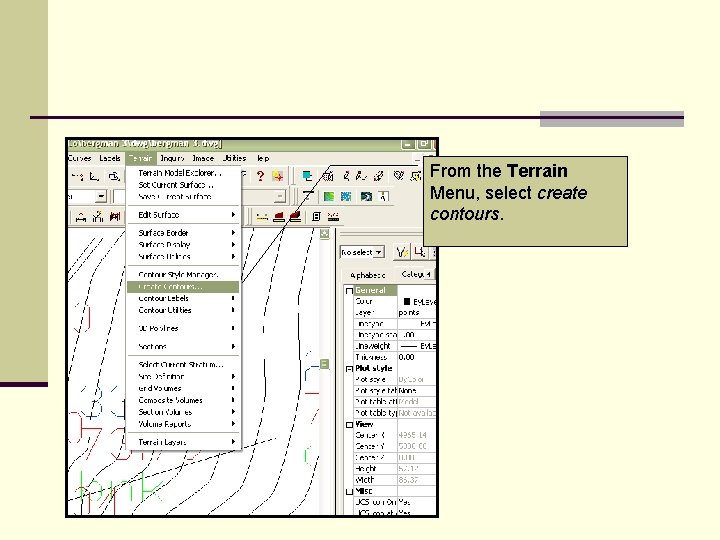Open the small dropdown at left of second toolbar
This screenshot has width=720, height=540.
101,197
